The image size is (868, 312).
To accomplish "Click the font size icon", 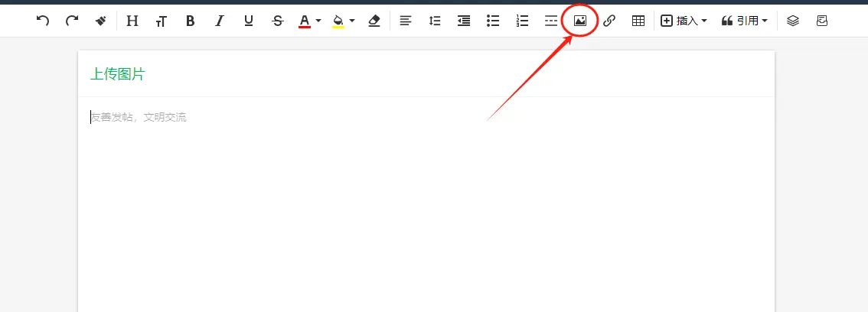I will 161,21.
